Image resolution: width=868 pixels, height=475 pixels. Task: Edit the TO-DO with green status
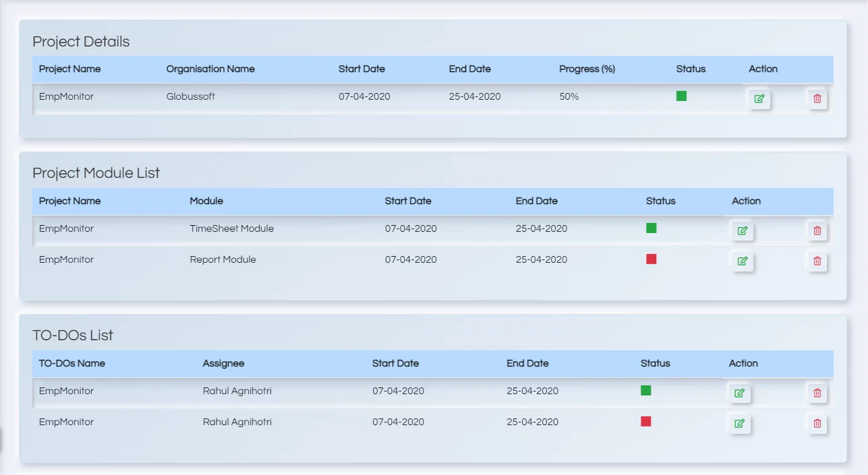point(739,393)
